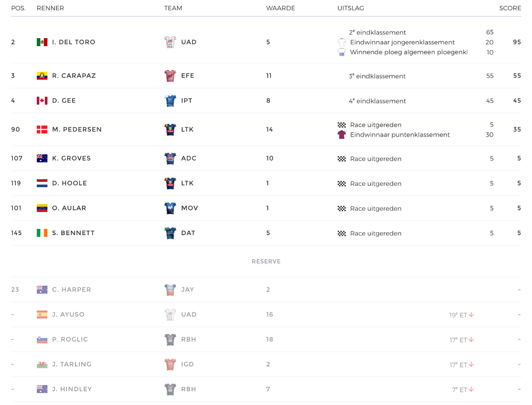The width and height of the screenshot is (532, 405).
Task: Click the Mexico flag next to I. Del Toro
Action: pyautogui.click(x=42, y=42)
